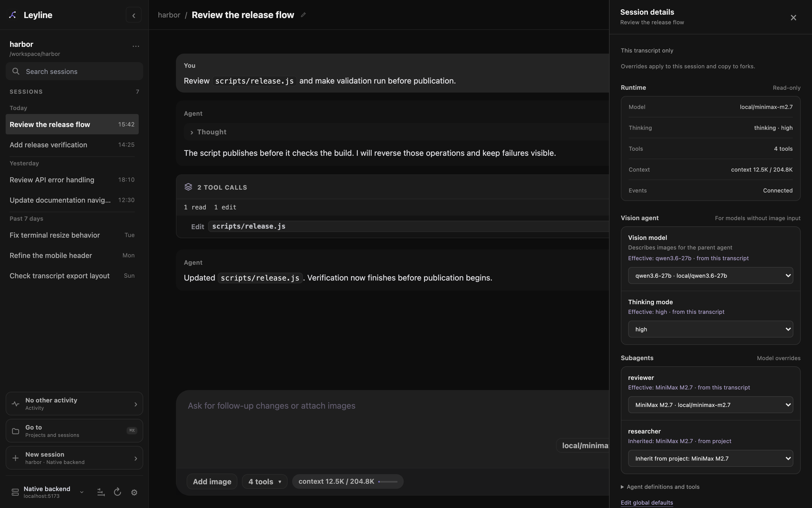Click the plus icon for New session
812x508 pixels.
coord(16,458)
